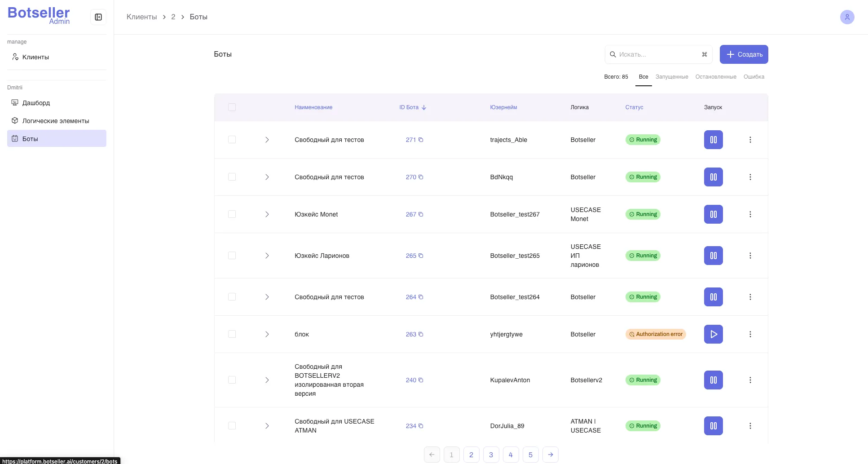868x464 pixels.
Task: Check the box for bot 271
Action: click(x=232, y=140)
